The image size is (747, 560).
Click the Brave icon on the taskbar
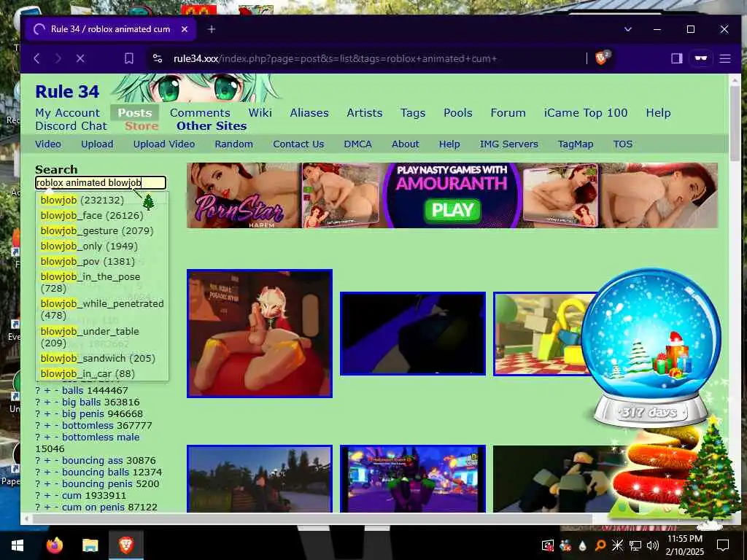[x=125, y=545]
